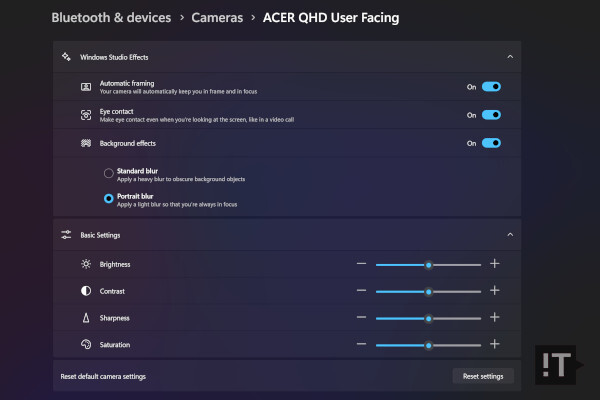Select the Standard blur option
The width and height of the screenshot is (600, 400).
pyautogui.click(x=108, y=173)
